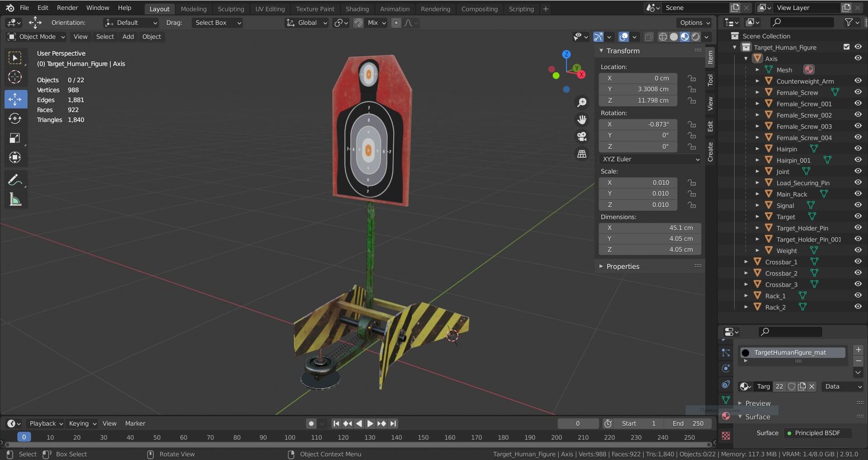The height and width of the screenshot is (460, 868).
Task: Open the Render menu
Action: pyautogui.click(x=67, y=8)
